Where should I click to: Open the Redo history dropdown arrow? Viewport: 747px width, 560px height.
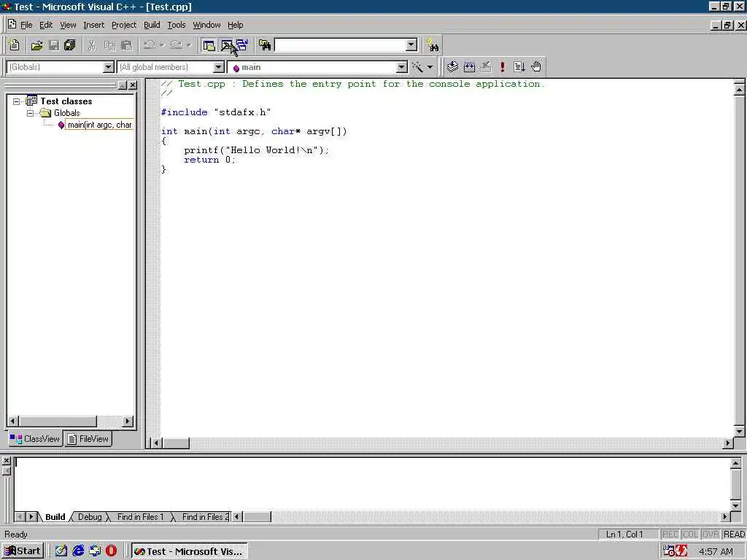189,45
